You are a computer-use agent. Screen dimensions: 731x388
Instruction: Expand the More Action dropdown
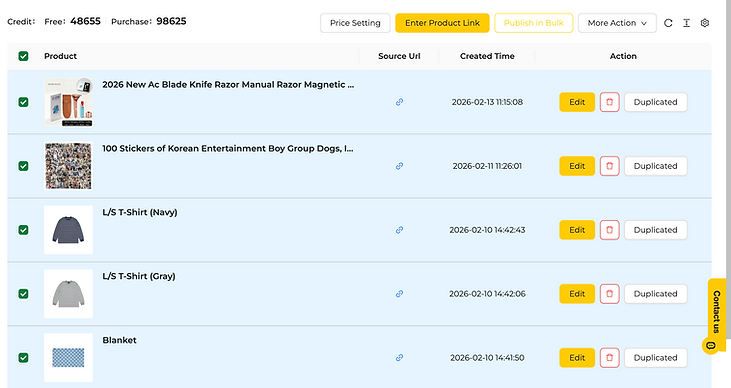coord(617,23)
